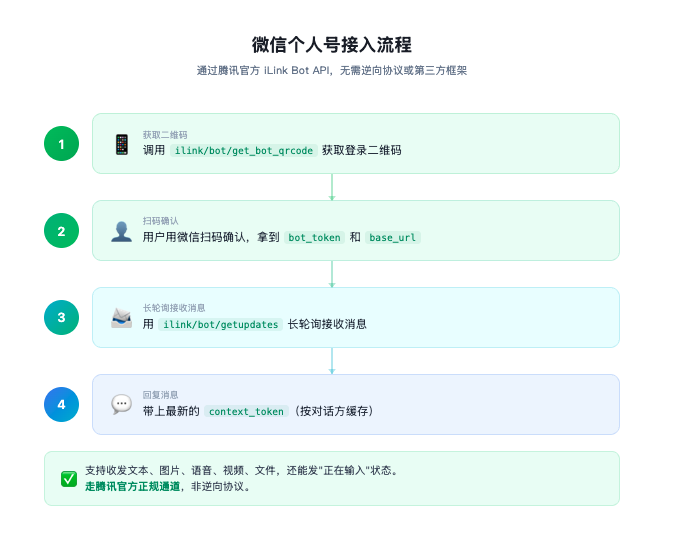The width and height of the screenshot is (679, 543).
Task: Click the title 微信个人号接入流程
Action: 331,45
